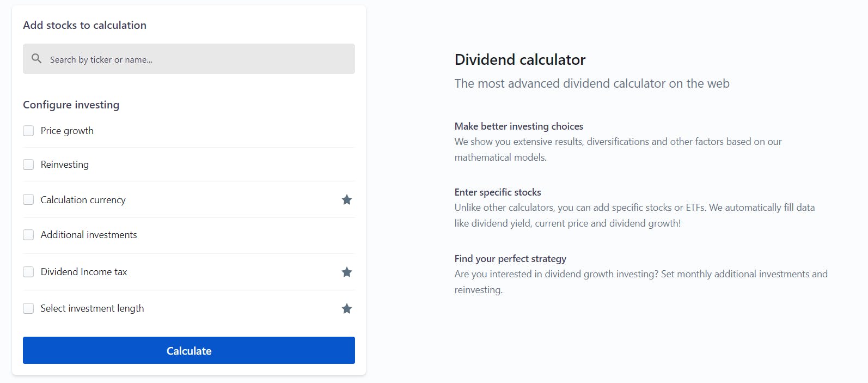Image resolution: width=868 pixels, height=383 pixels.
Task: Click the Calculate button
Action: (x=189, y=350)
